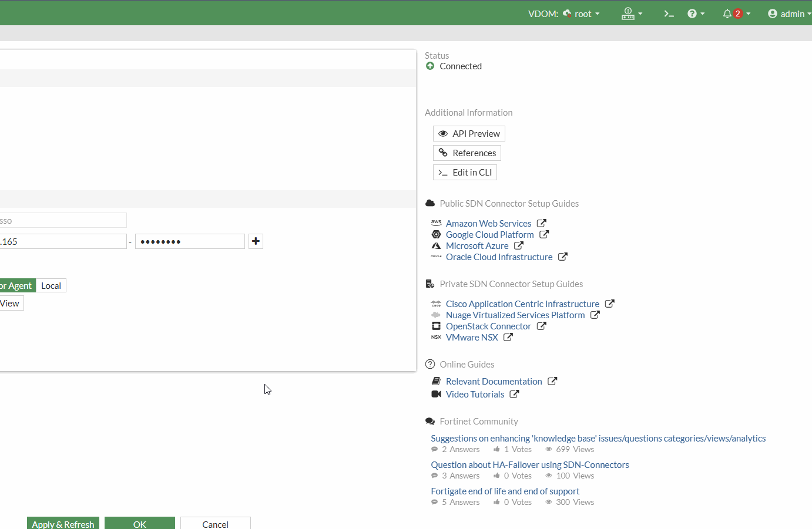Click the name field ending in 'sso'
The image size is (812, 529).
[x=63, y=220]
